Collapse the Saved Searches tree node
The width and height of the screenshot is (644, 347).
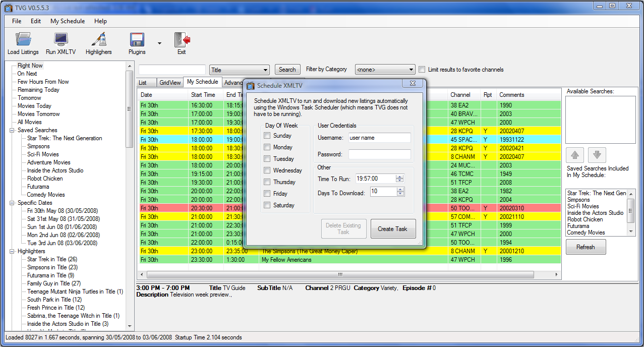(x=12, y=130)
